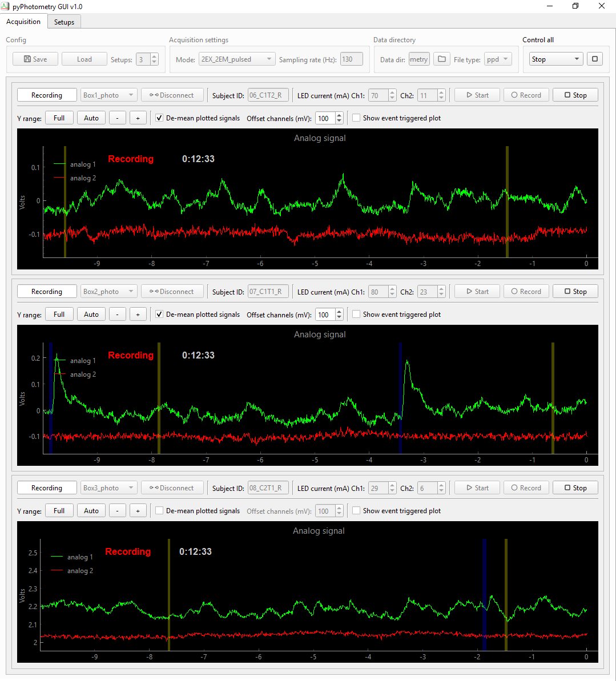The height and width of the screenshot is (681, 616).
Task: Open the Box2_photo setup dropdown
Action: pos(108,292)
